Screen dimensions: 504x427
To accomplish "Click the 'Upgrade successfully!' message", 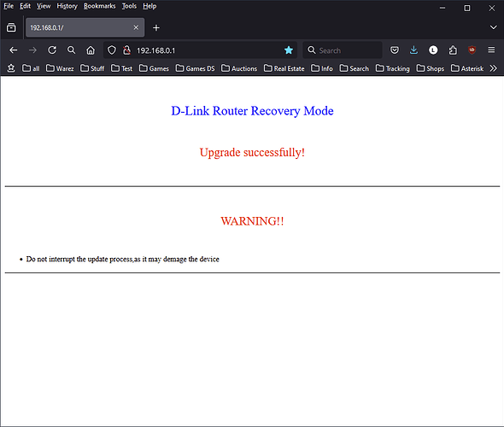I will (x=252, y=153).
